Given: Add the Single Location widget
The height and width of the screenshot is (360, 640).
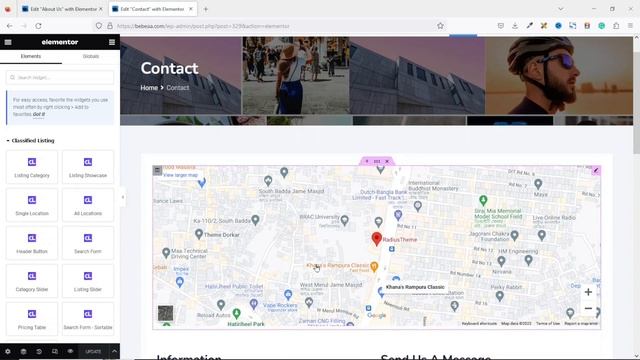Looking at the screenshot, I should [32, 205].
